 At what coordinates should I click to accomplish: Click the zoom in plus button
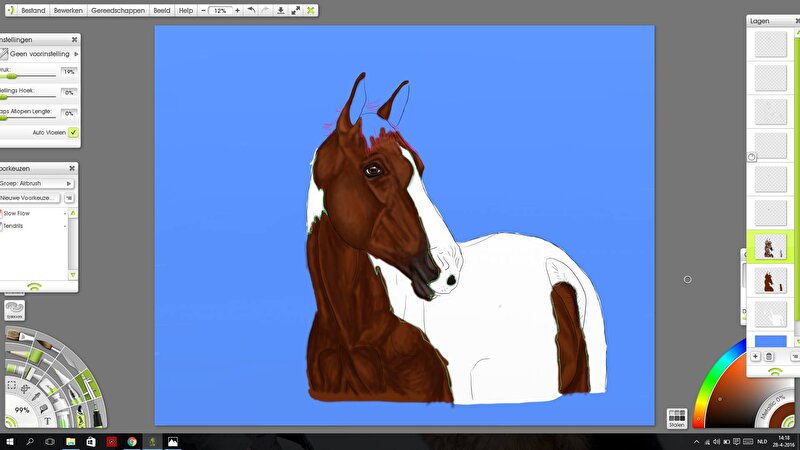pos(237,10)
